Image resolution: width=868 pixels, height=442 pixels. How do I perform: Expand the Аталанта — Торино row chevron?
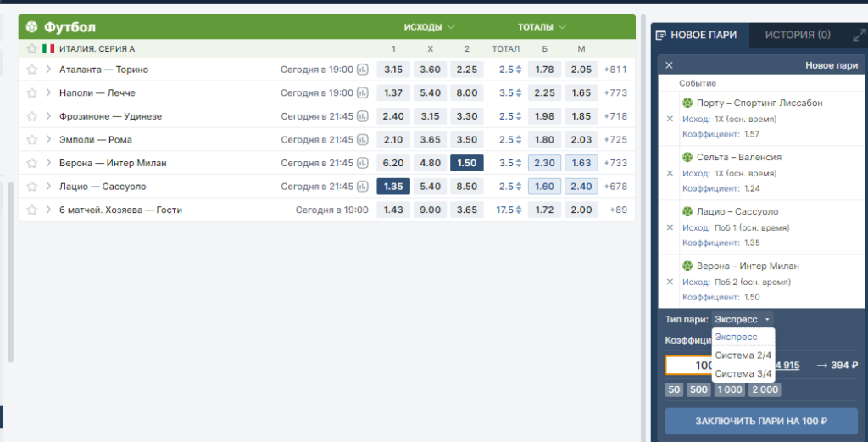point(48,70)
